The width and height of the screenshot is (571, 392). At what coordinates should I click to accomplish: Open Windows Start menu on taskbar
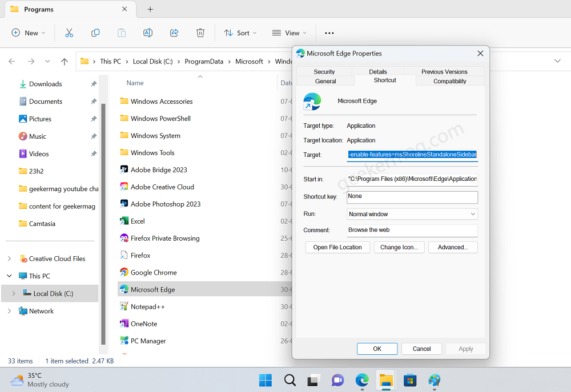[x=265, y=381]
